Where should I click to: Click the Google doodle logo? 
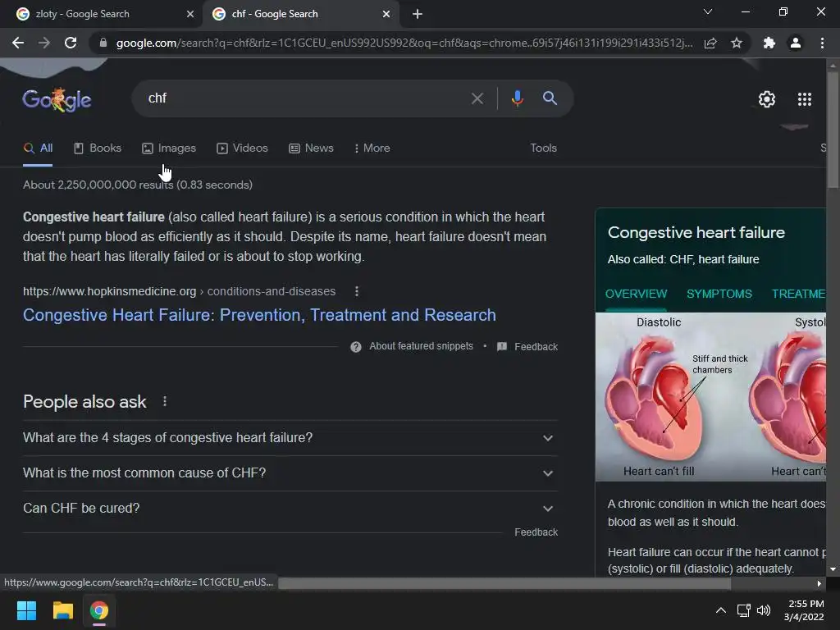tap(57, 99)
